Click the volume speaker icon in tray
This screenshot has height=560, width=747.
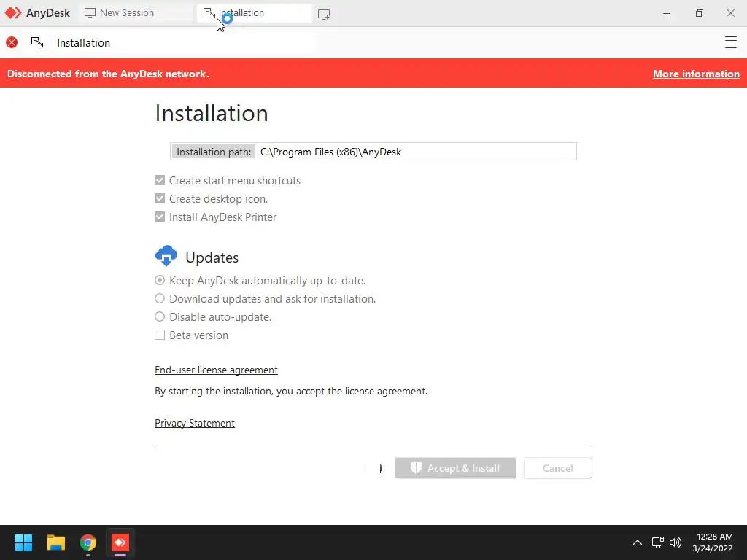pyautogui.click(x=676, y=542)
